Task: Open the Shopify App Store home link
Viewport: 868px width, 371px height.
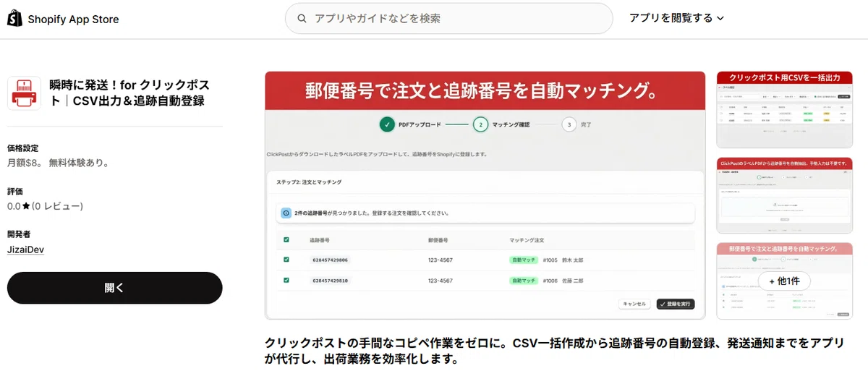Action: [x=63, y=19]
